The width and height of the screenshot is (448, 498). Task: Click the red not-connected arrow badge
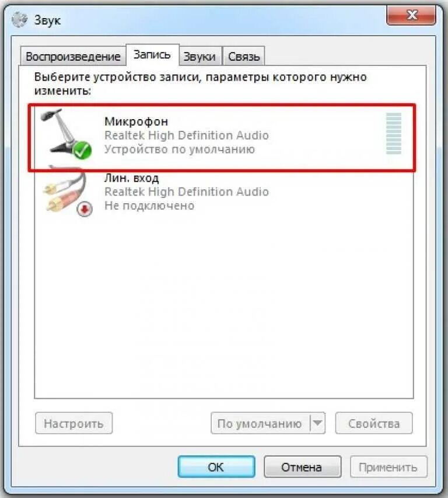[x=85, y=209]
